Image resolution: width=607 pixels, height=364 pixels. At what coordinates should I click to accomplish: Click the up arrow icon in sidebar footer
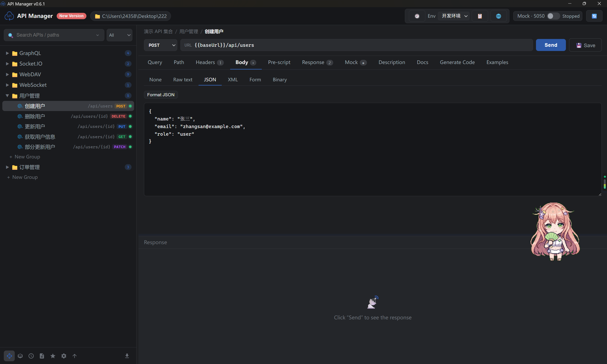pos(75,356)
